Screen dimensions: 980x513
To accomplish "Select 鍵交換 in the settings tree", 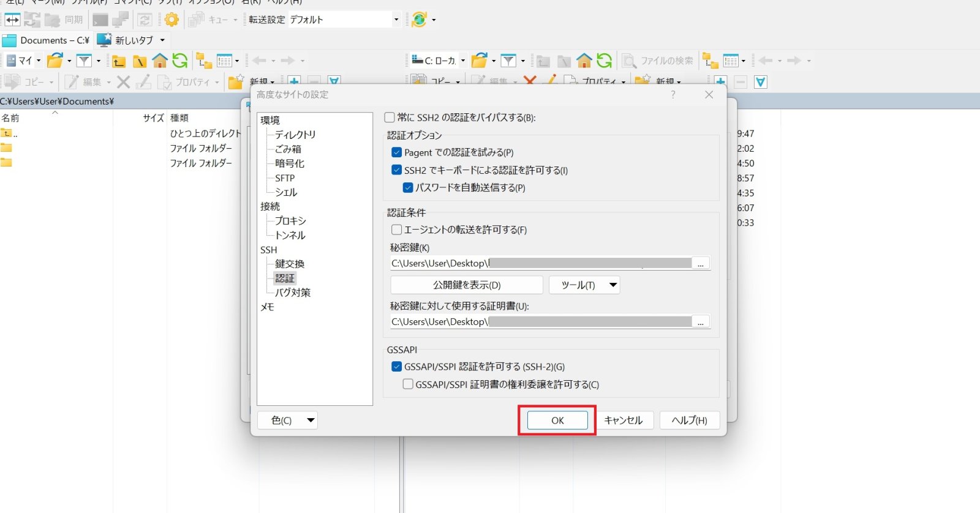I will tap(290, 263).
